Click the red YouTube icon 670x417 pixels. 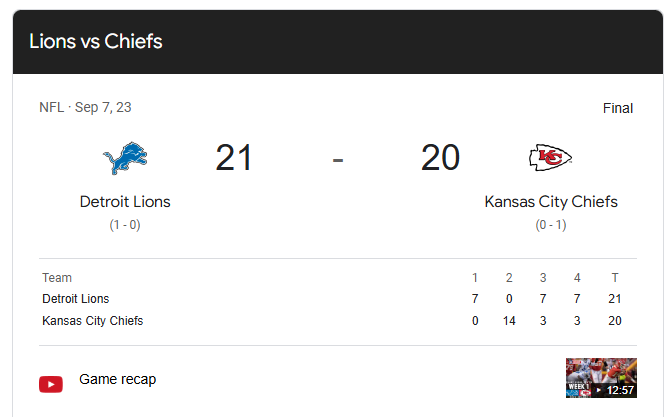pos(51,384)
